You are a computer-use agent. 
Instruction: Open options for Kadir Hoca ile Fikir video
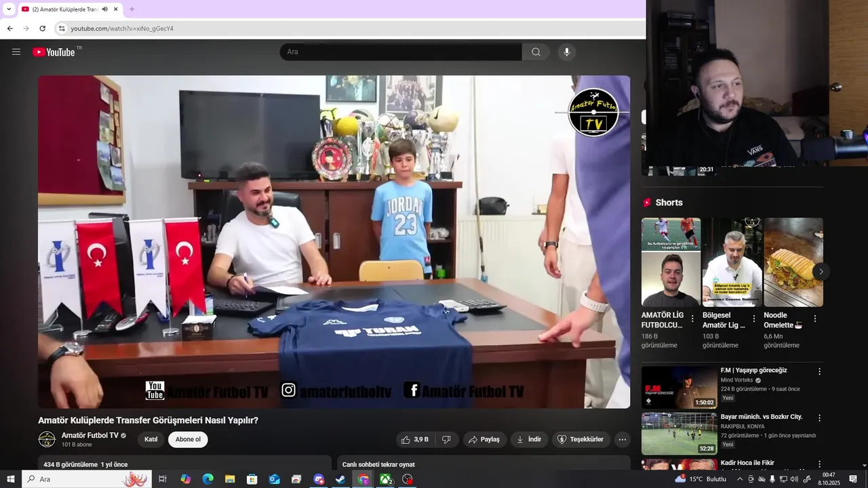(819, 464)
